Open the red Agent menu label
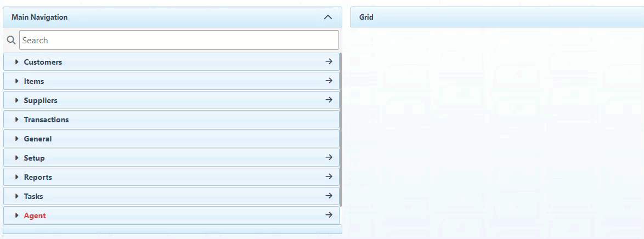The width and height of the screenshot is (644, 239). pyautogui.click(x=35, y=215)
